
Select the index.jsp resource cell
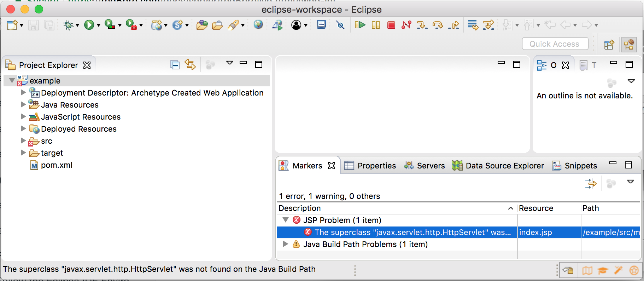click(x=549, y=232)
